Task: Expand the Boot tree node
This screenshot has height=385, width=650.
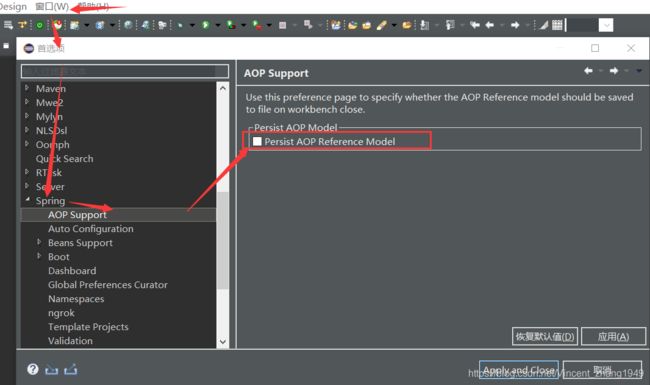Action: click(39, 256)
